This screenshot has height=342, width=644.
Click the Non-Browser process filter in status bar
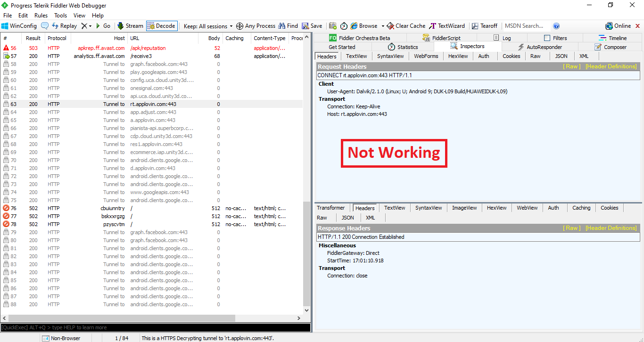tap(61, 338)
